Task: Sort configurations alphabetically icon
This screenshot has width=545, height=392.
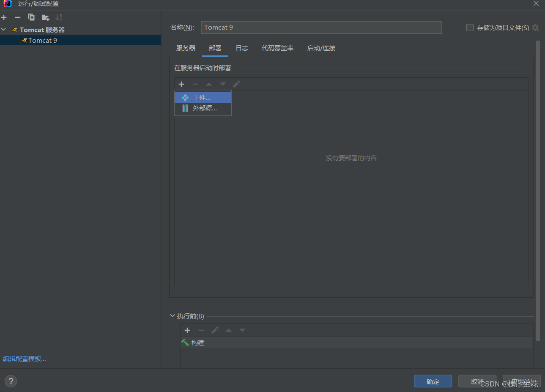Action: (59, 17)
